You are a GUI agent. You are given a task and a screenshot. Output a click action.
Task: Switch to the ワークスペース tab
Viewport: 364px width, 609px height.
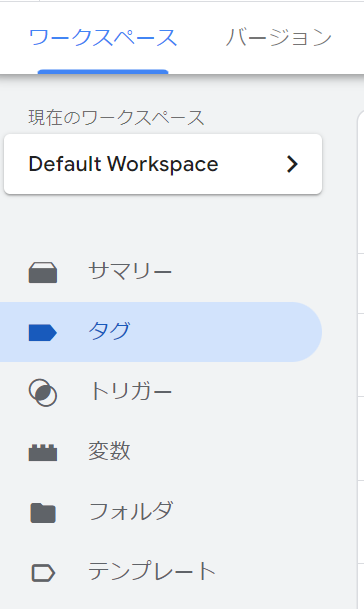point(103,38)
